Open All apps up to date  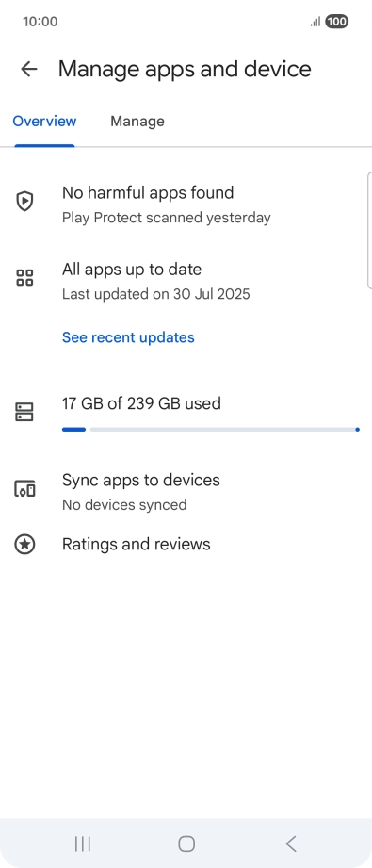click(186, 281)
